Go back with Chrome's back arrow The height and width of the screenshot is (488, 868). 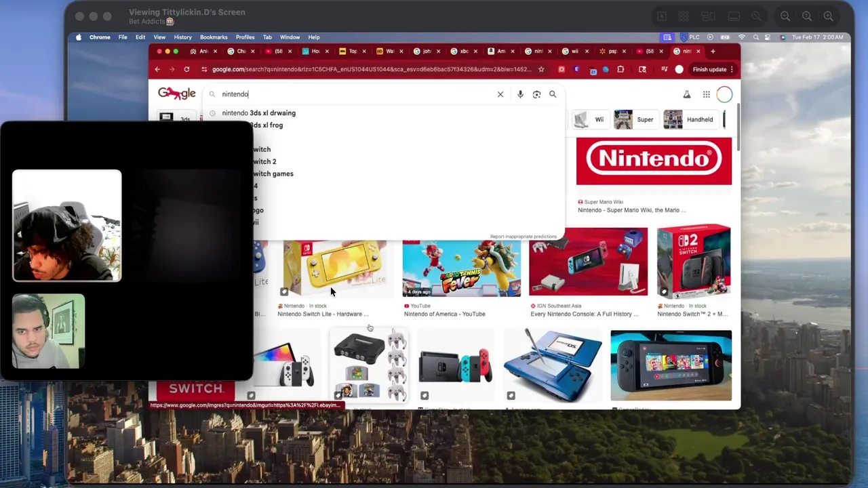coord(157,69)
